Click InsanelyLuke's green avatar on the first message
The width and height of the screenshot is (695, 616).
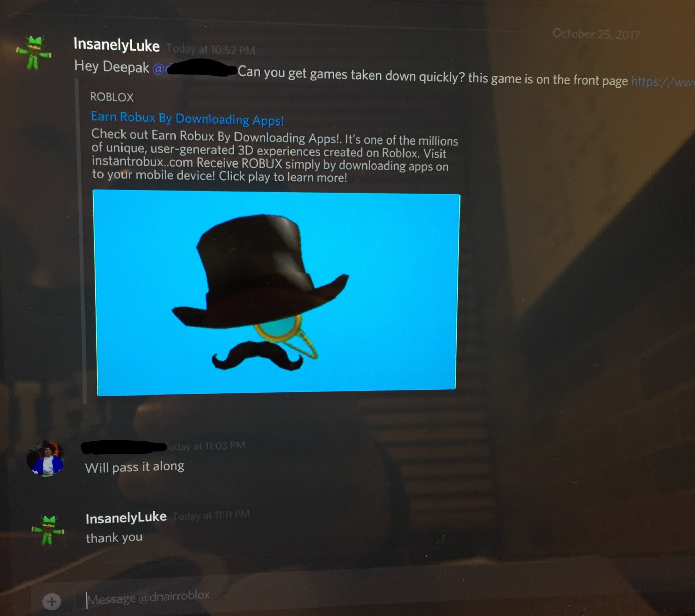(34, 53)
